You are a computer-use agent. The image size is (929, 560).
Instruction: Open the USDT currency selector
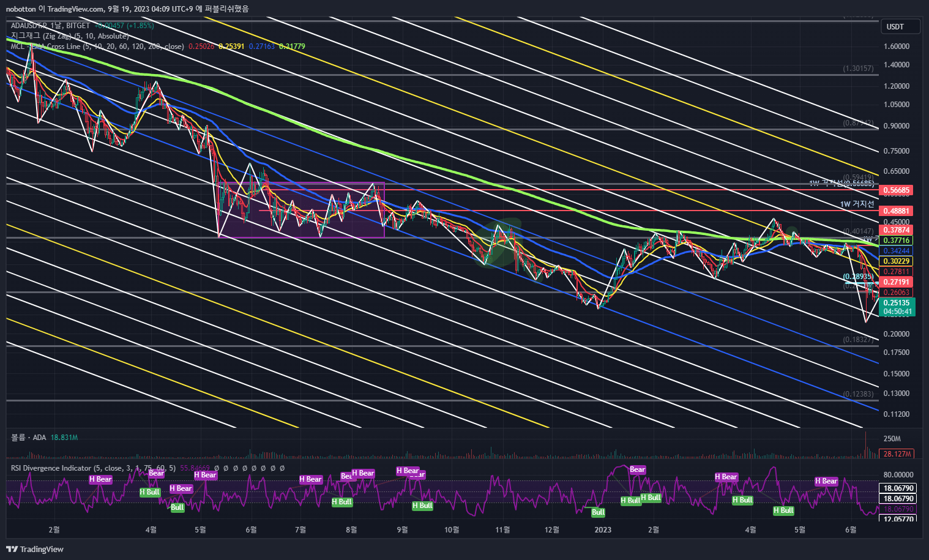tap(901, 26)
